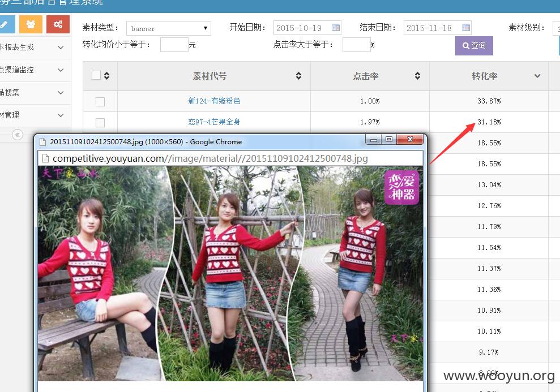This screenshot has height=392, width=560.
Task: Click sort arrows beside header checkbox
Action: (106, 76)
